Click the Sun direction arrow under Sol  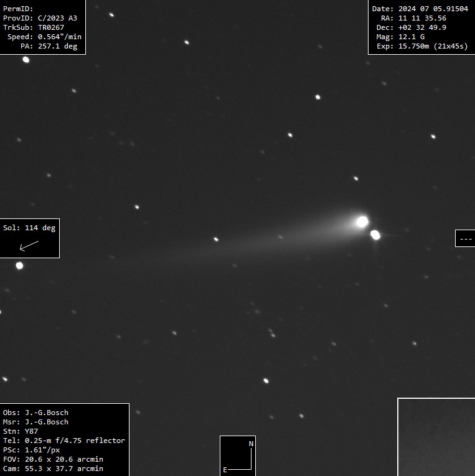tap(29, 246)
